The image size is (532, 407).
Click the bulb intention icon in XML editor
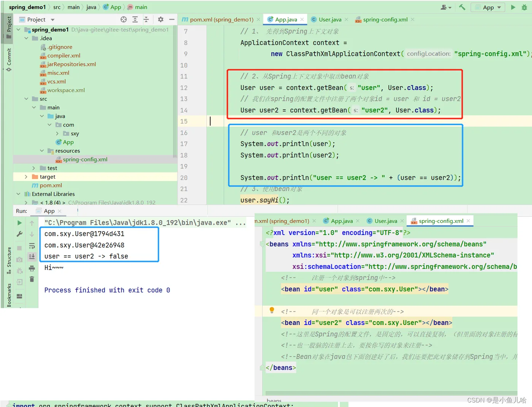272,310
